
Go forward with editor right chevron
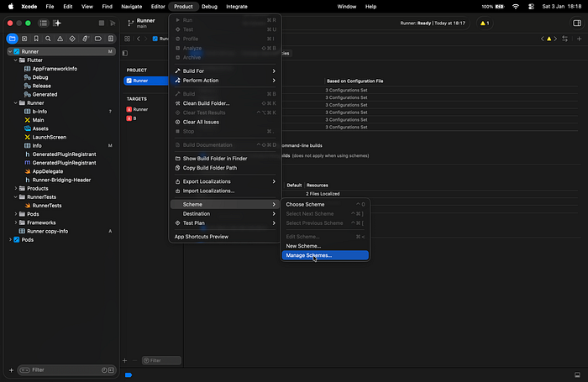(146, 39)
